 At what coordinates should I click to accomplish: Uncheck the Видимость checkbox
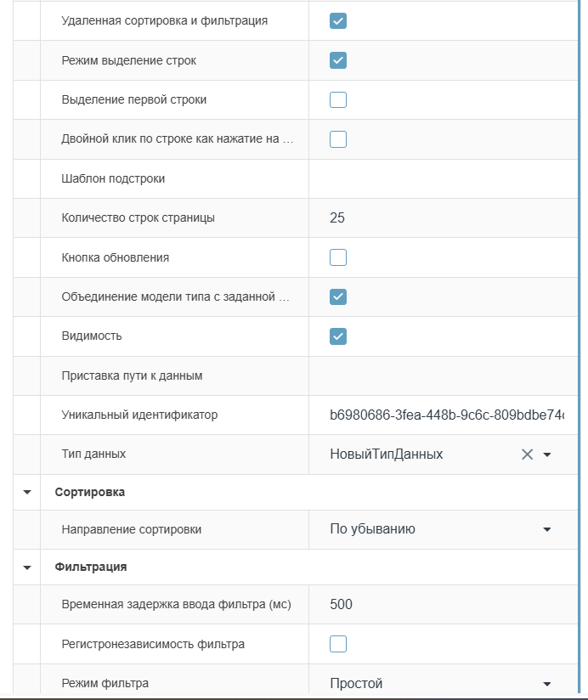[338, 336]
